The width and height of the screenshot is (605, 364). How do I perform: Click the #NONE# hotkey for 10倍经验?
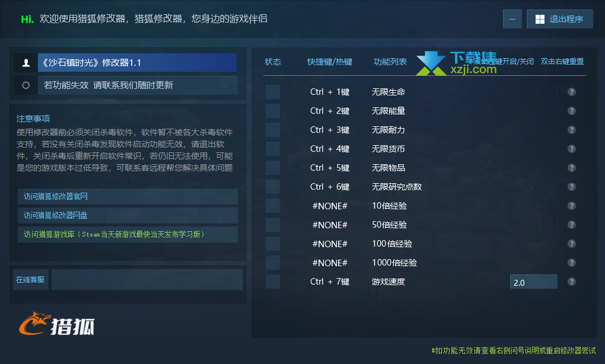pyautogui.click(x=330, y=206)
